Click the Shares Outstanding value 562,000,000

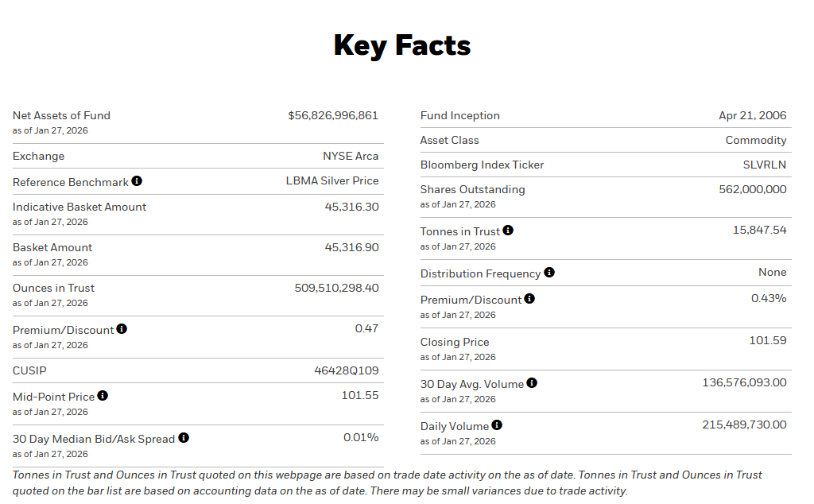click(752, 189)
